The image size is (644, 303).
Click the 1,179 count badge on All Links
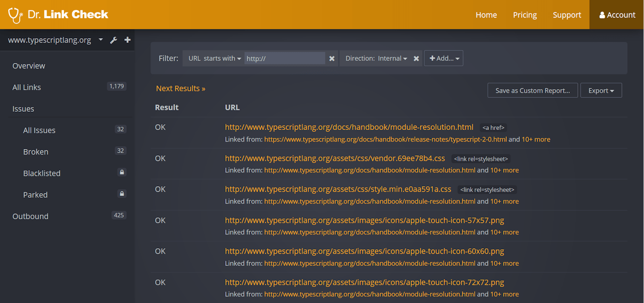(116, 86)
